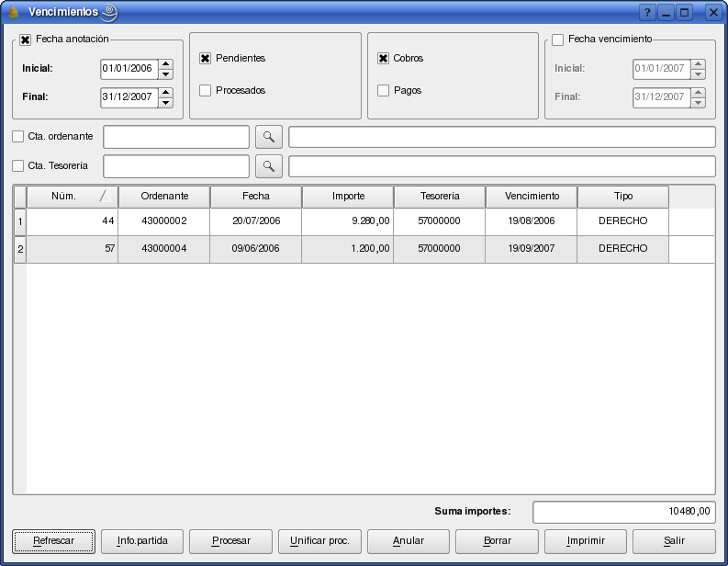Click the Borrar button
Image resolution: width=728 pixels, height=566 pixels.
497,541
